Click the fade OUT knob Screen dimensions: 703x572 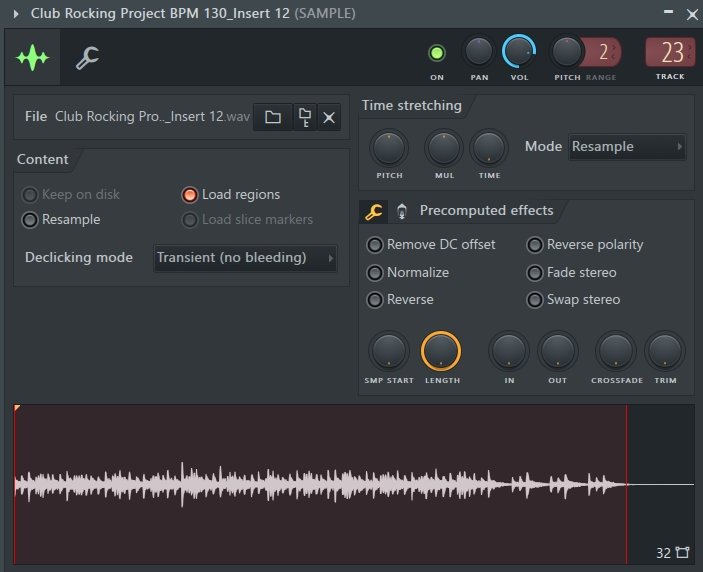pos(558,351)
